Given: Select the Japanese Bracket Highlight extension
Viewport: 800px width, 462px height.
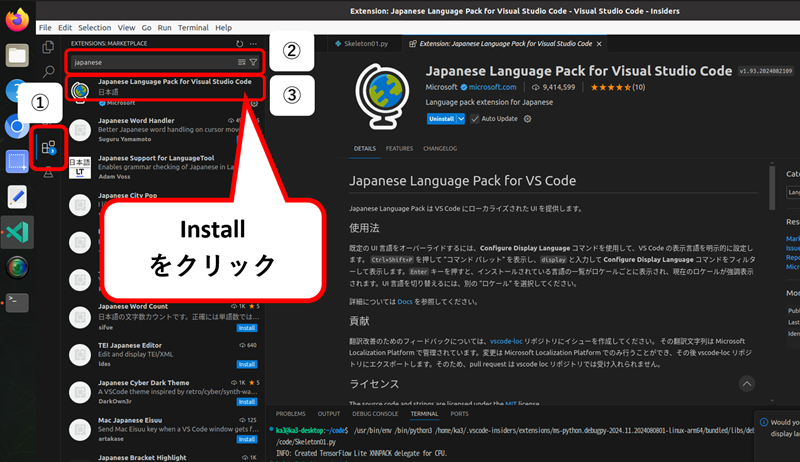Looking at the screenshot, I should click(165, 457).
